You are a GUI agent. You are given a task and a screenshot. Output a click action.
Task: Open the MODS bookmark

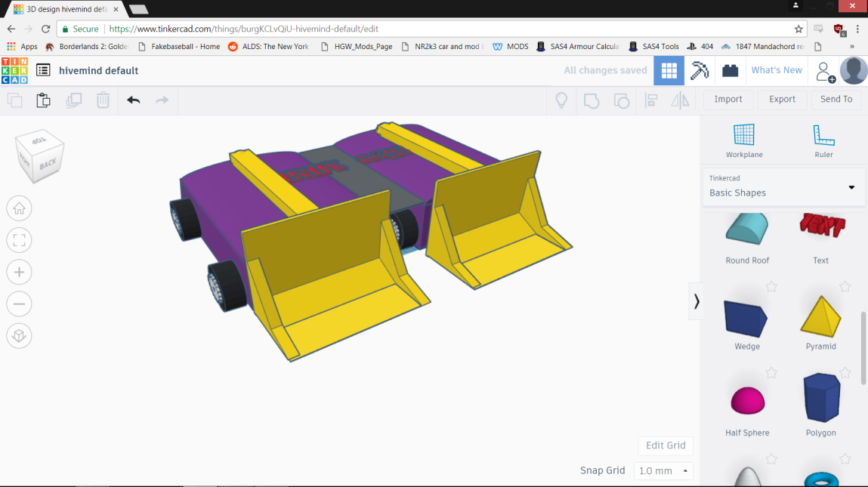(x=511, y=47)
